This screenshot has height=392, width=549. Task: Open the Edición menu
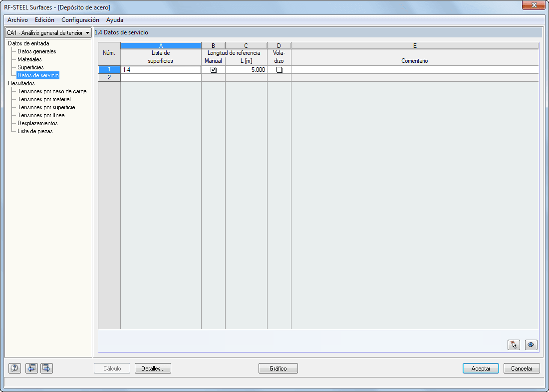point(44,20)
